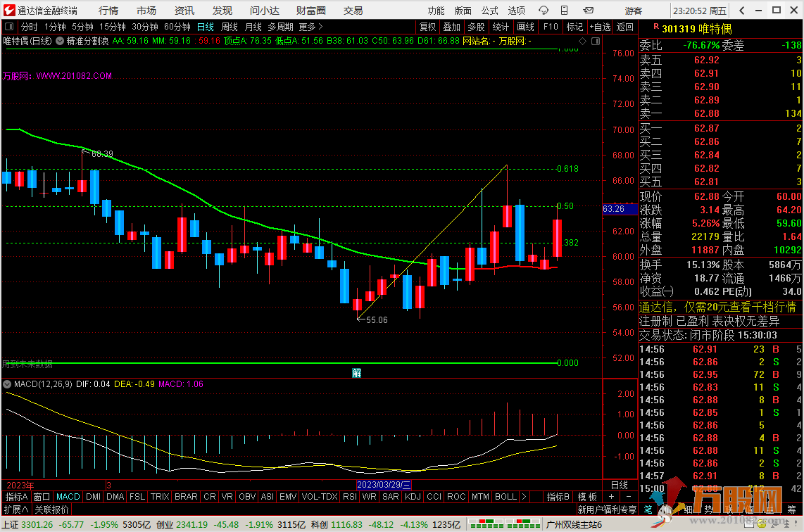Open the 行情 menu
804x532 pixels.
[x=108, y=11]
